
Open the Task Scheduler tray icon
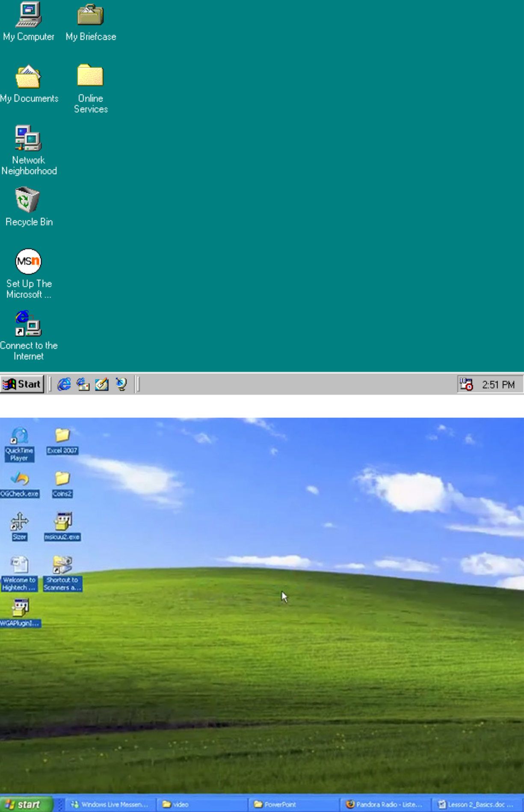coord(466,384)
